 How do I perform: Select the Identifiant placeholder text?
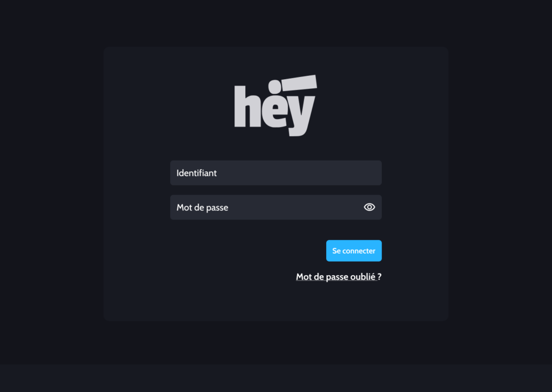click(x=196, y=173)
